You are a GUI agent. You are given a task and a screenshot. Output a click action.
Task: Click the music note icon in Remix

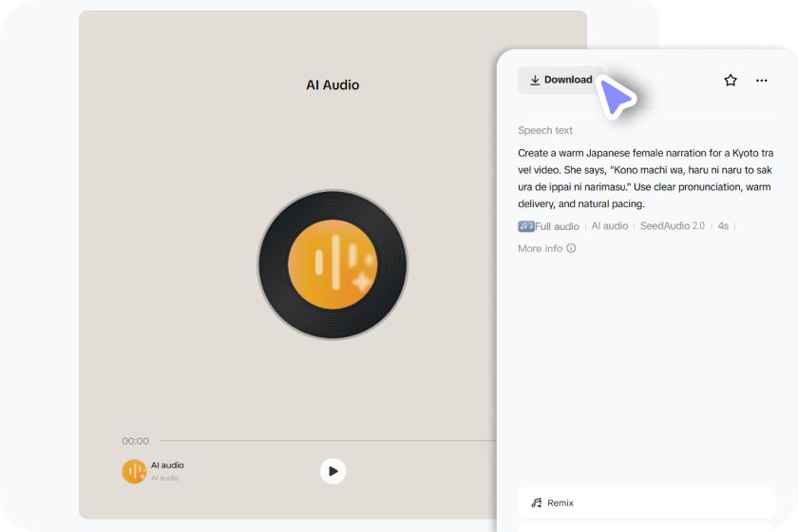click(537, 503)
